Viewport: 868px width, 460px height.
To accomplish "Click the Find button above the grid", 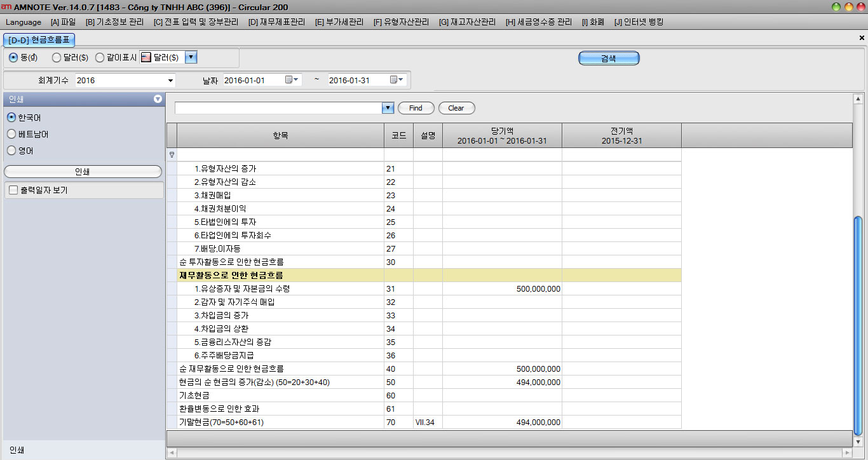I will tap(416, 108).
